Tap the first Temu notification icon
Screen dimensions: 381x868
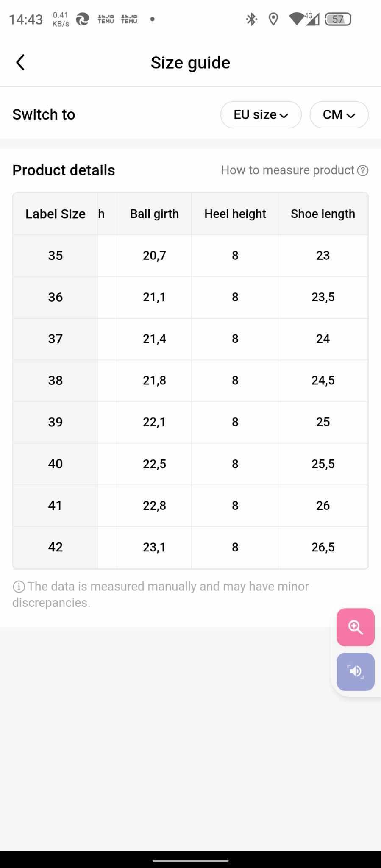tap(106, 19)
